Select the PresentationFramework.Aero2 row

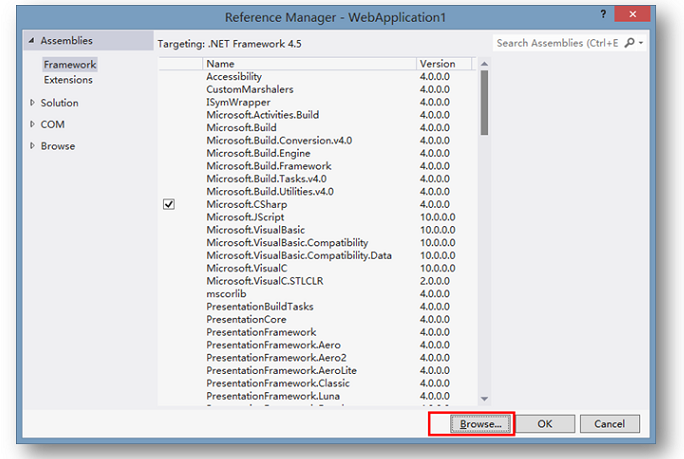318,358
